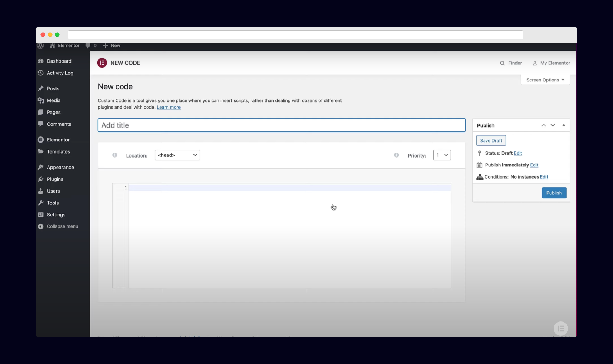
Task: Move Publish box up with arrow
Action: tap(544, 125)
